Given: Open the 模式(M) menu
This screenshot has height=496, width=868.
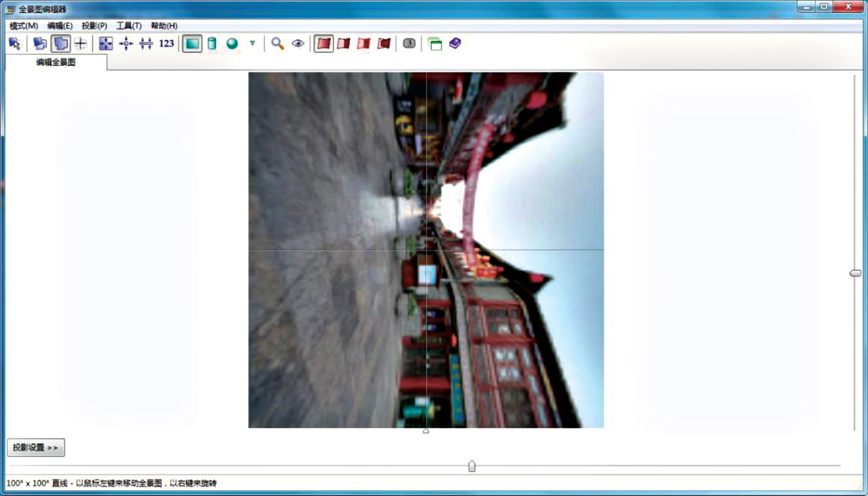Looking at the screenshot, I should coord(23,26).
